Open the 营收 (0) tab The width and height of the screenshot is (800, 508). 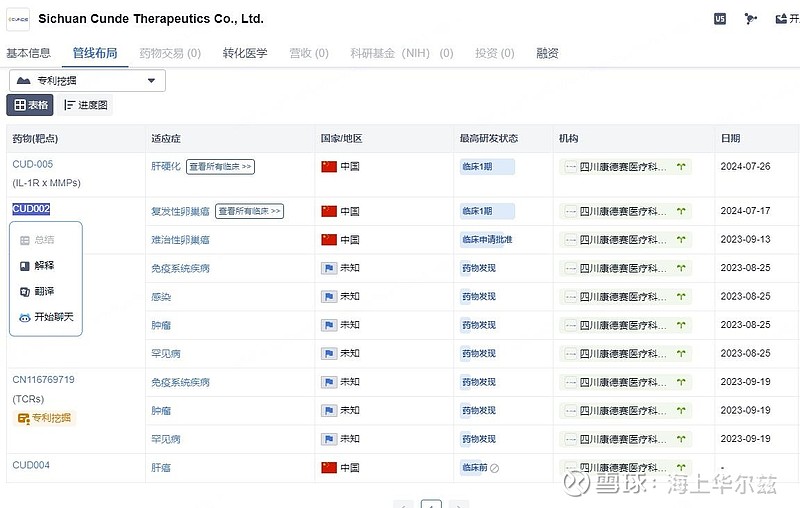(x=309, y=53)
